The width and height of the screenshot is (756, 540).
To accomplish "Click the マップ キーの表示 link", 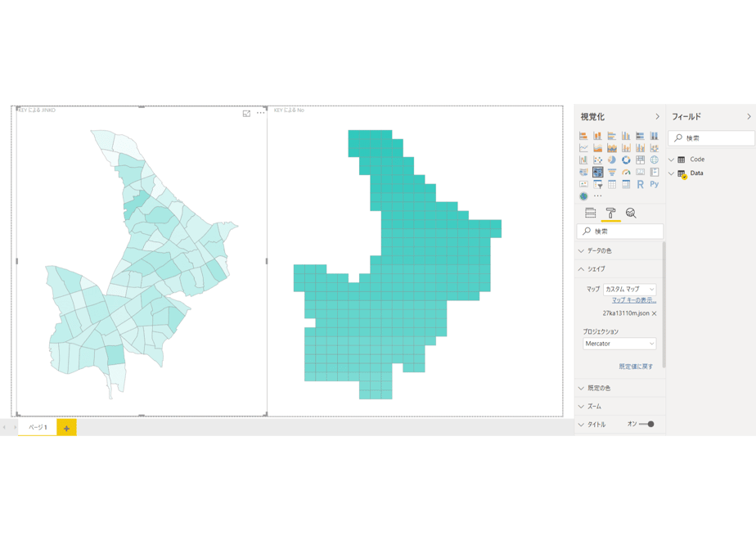I will click(x=634, y=300).
